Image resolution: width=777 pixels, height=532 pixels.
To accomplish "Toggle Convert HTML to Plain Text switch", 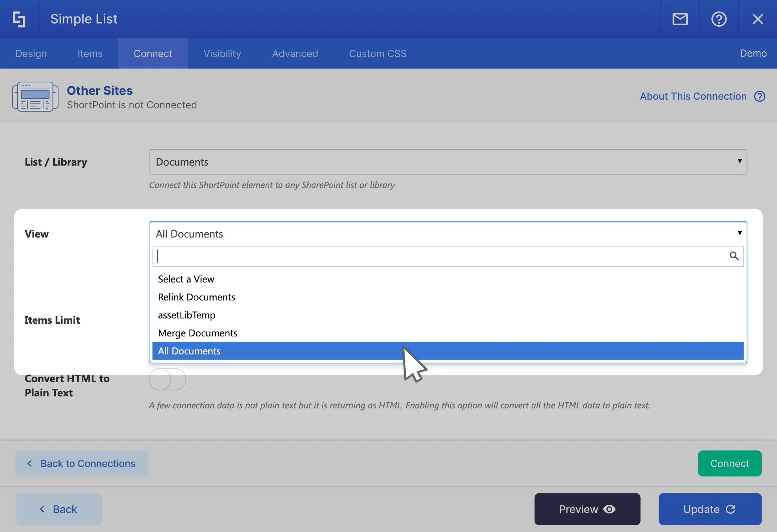I will coord(167,379).
